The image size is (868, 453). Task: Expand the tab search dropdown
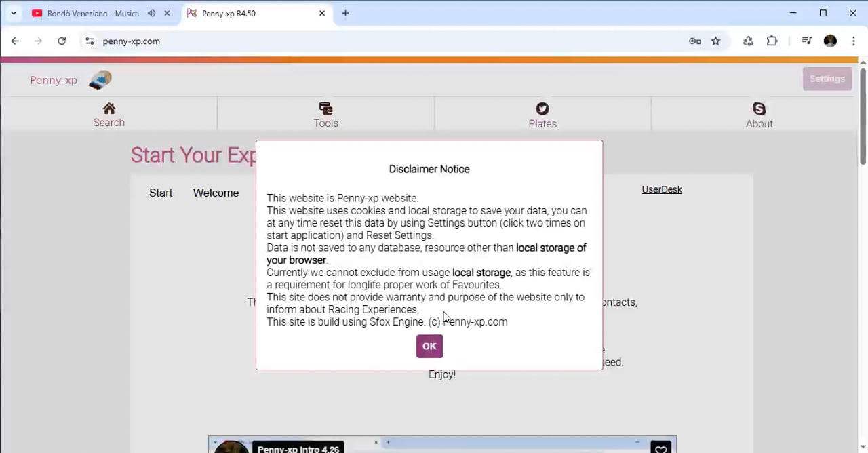pos(13,13)
